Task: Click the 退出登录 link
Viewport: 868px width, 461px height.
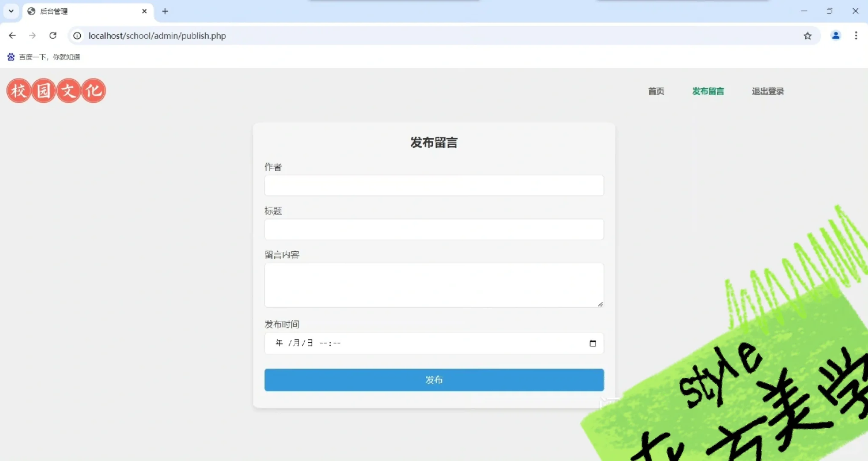Action: coord(768,91)
